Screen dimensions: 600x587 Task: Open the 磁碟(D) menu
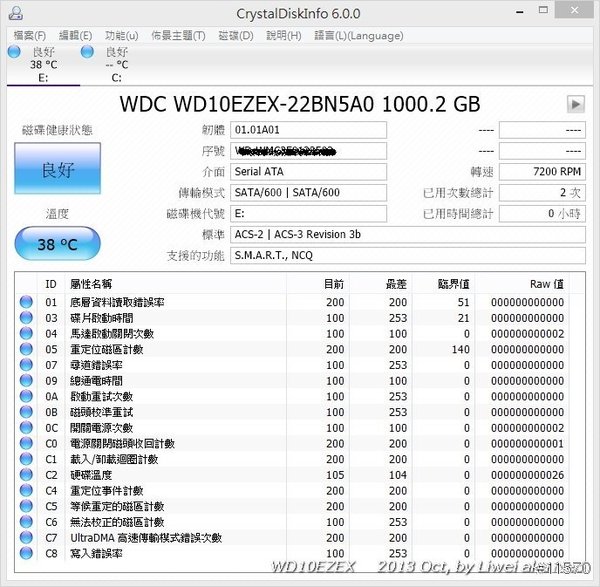point(236,36)
